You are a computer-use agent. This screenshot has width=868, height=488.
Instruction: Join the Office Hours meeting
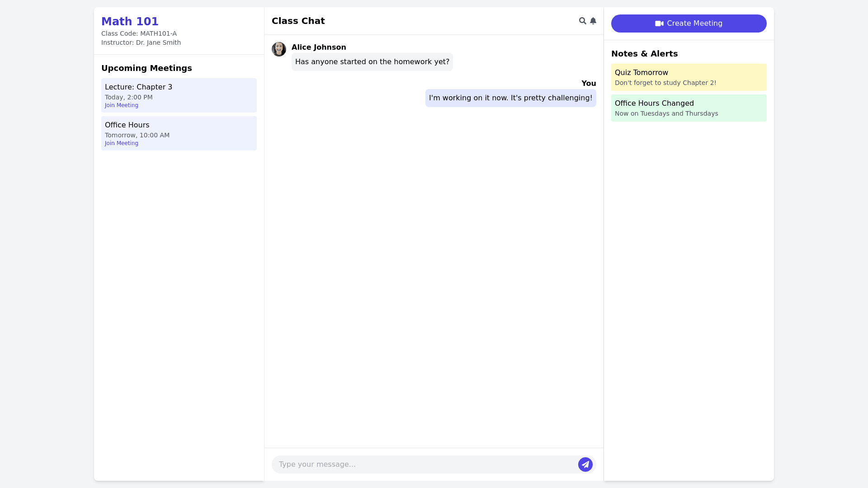[x=122, y=143]
